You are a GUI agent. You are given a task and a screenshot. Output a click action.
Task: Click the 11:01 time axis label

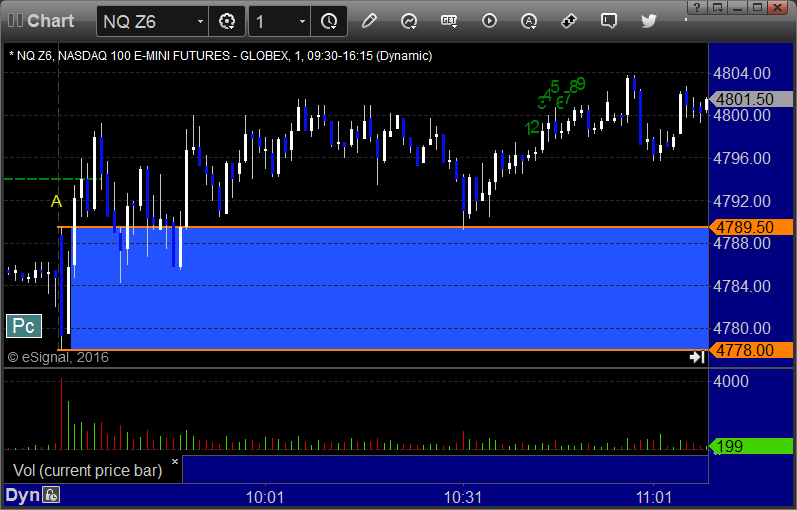[654, 497]
